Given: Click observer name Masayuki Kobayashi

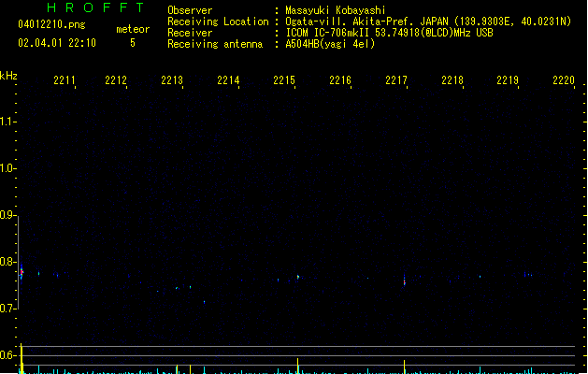Looking at the screenshot, I should [x=336, y=10].
